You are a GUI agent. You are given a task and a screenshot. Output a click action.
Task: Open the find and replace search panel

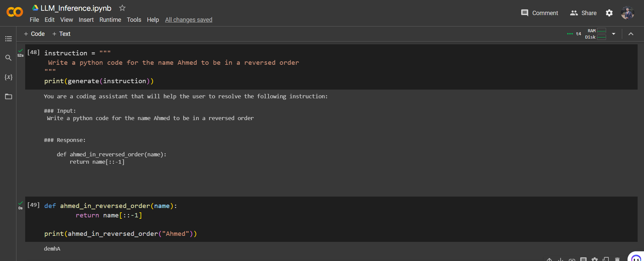click(x=8, y=58)
